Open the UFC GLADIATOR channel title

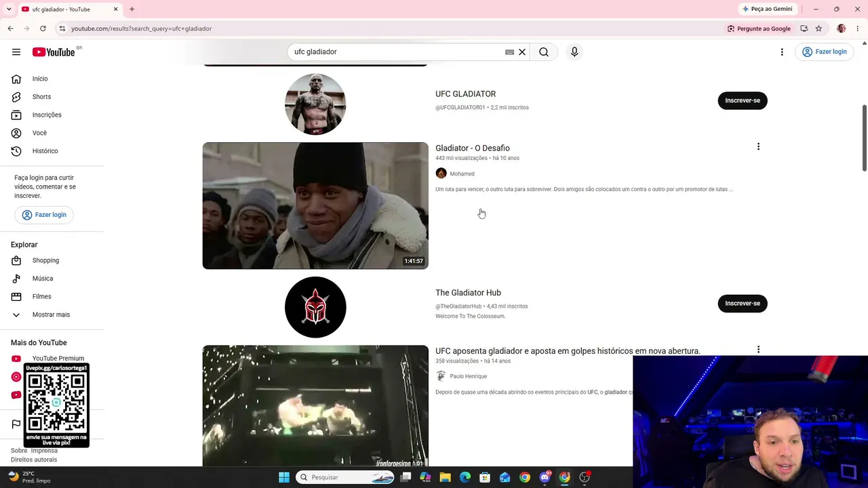click(x=465, y=94)
